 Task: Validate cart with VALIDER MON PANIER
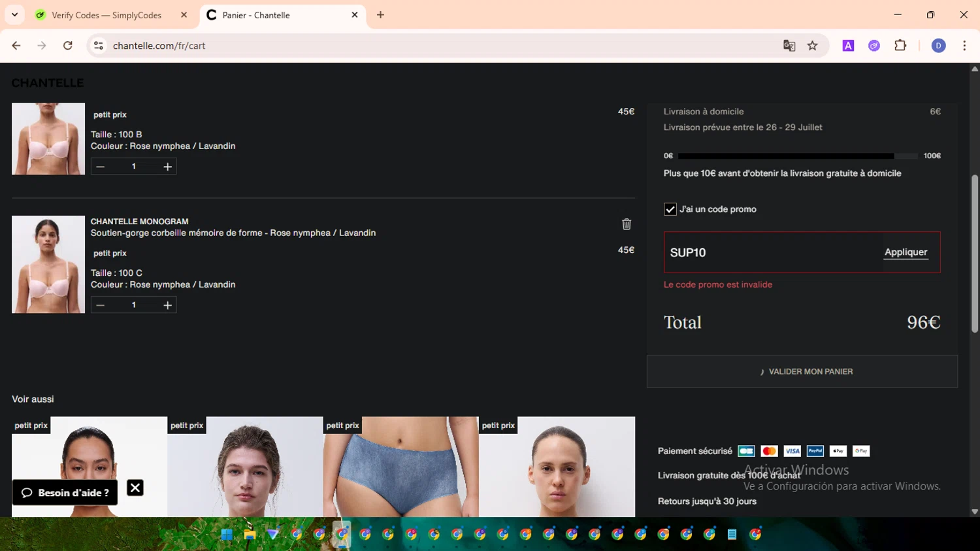802,371
